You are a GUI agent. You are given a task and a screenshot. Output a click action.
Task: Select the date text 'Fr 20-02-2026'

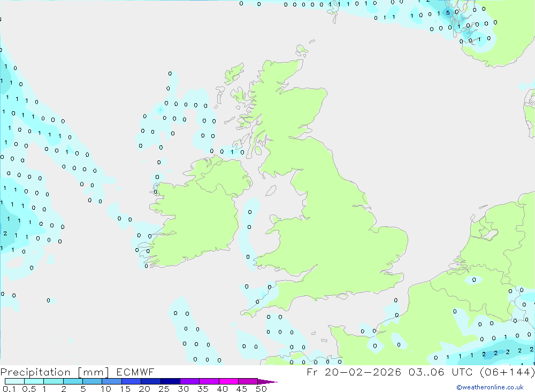(x=354, y=372)
